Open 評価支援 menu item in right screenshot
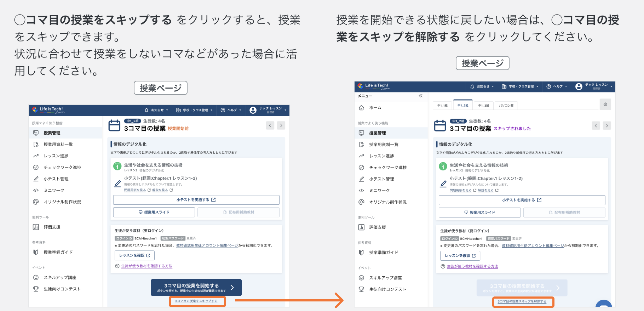 [x=391, y=227]
